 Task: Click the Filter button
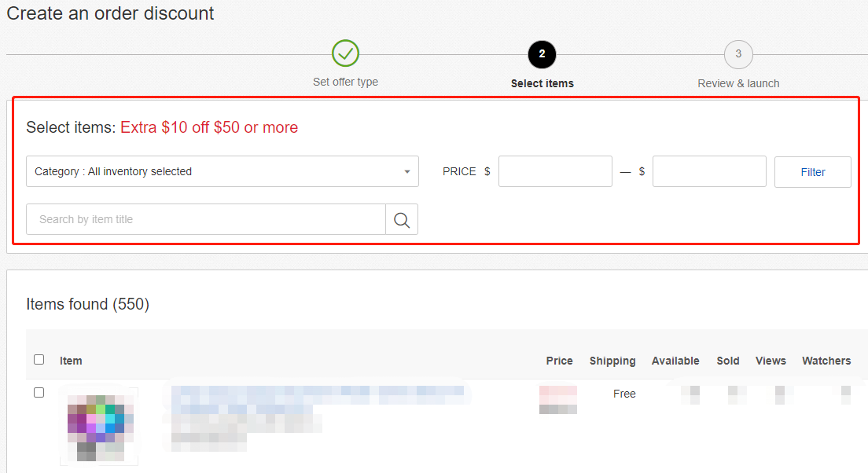813,172
